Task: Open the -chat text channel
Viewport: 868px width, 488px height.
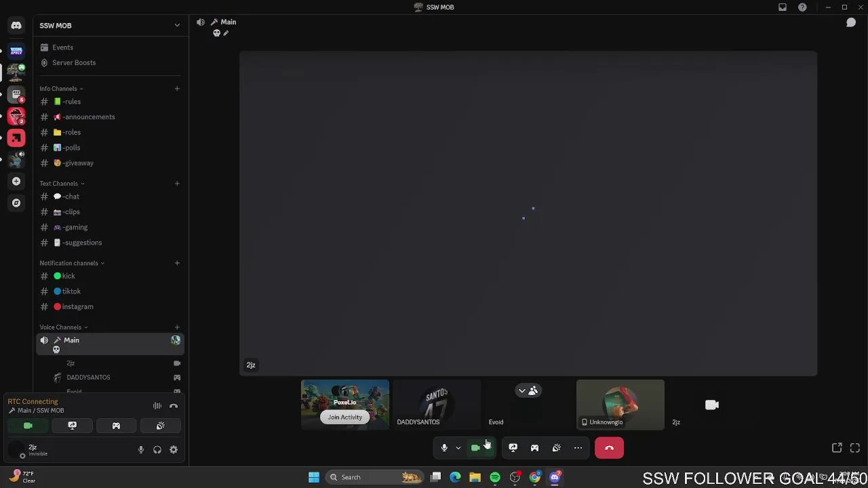Action: 110,197
